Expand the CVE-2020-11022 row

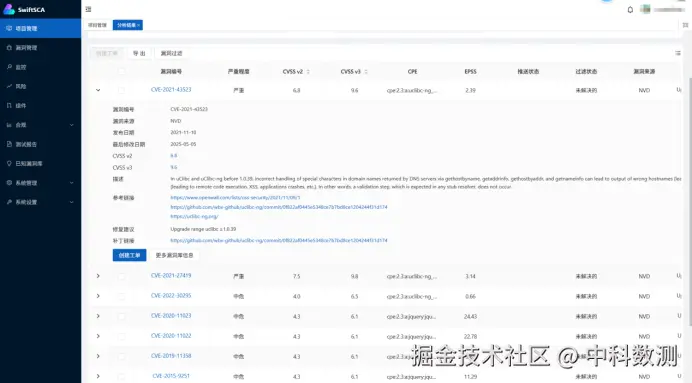click(98, 336)
